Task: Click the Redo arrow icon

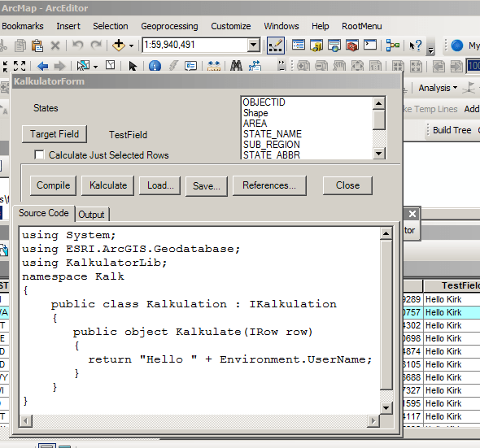Action: click(96, 46)
